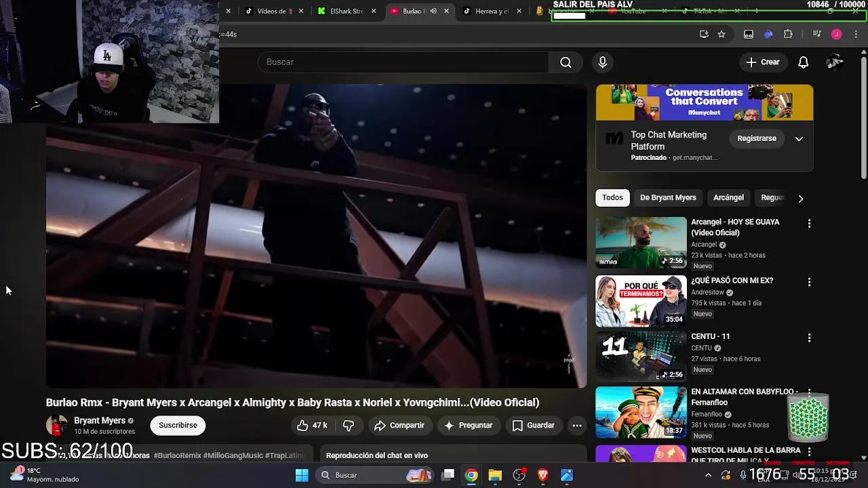This screenshot has height=488, width=868.
Task: Switch to the ElShark Stre Kick tab
Action: (x=346, y=11)
